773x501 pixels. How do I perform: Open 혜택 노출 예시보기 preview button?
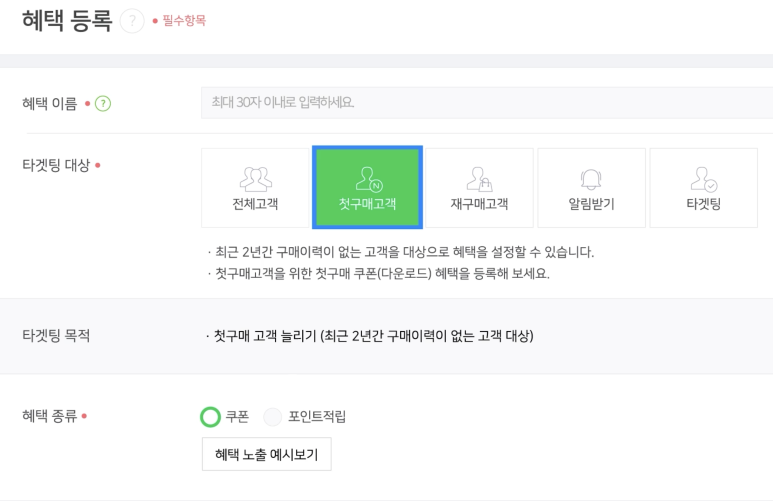click(x=267, y=454)
